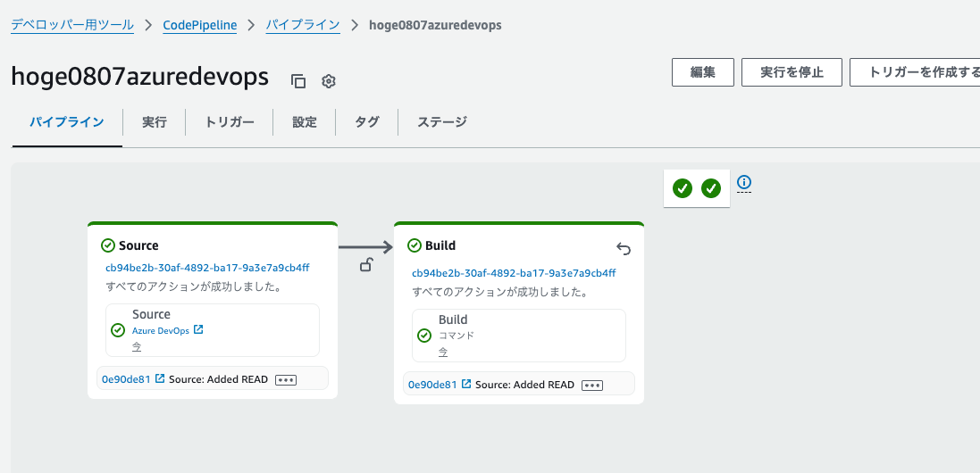Image resolution: width=980 pixels, height=473 pixels.
Task: Click Build stage success check icon
Action: click(415, 245)
